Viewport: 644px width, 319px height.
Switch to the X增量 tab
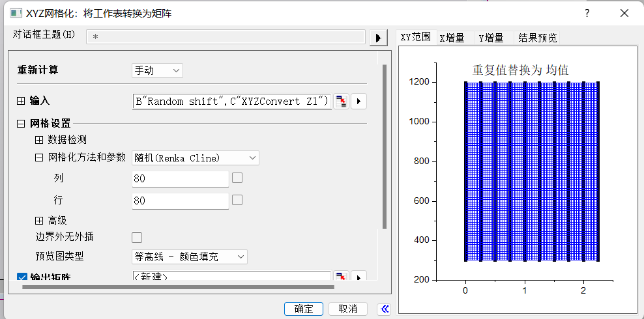pos(452,38)
